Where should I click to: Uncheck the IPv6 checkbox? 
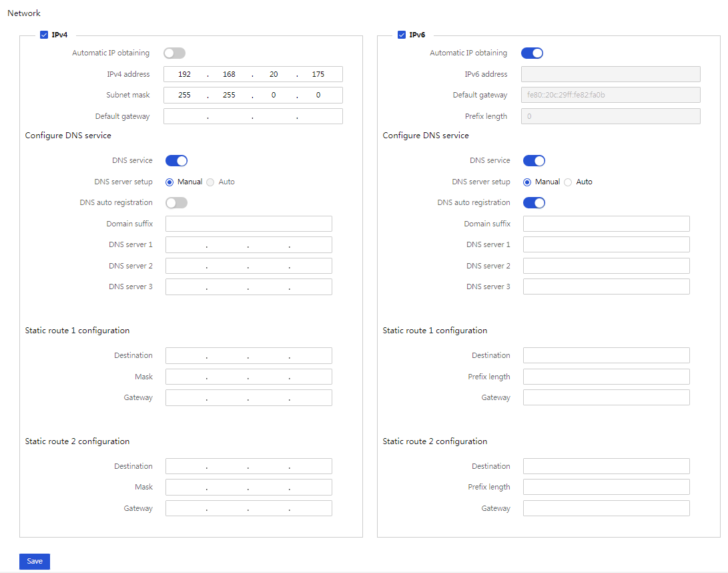[402, 35]
